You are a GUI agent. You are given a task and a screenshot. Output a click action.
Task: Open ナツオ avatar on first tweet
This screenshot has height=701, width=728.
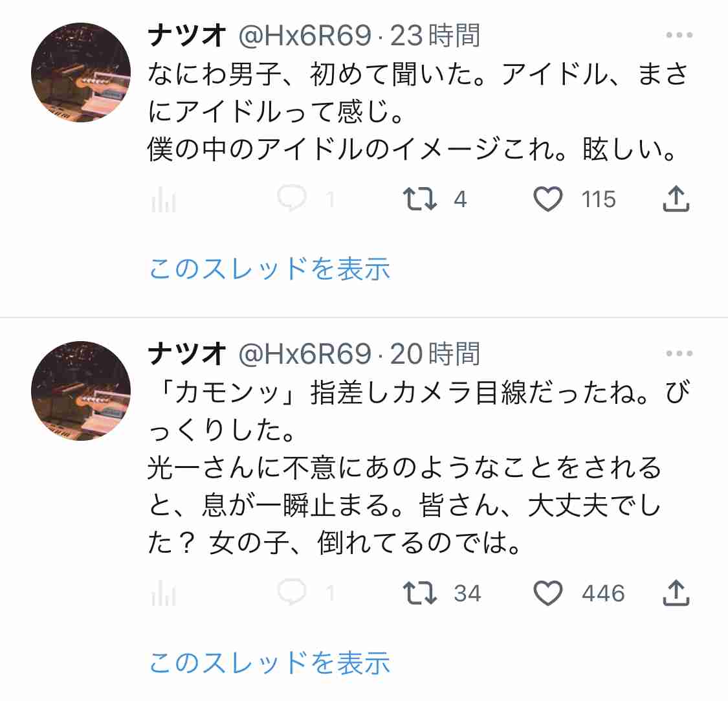[81, 72]
